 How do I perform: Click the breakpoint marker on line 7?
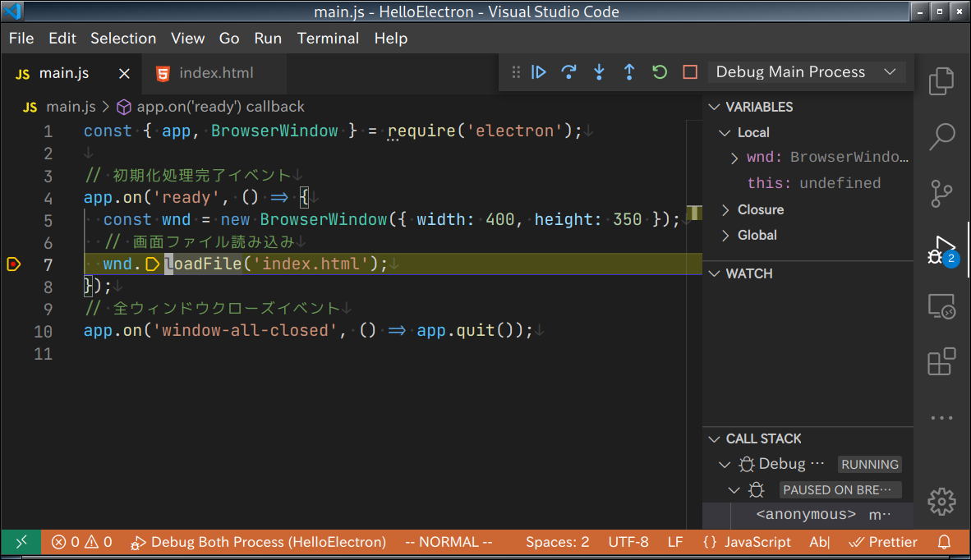click(x=14, y=264)
